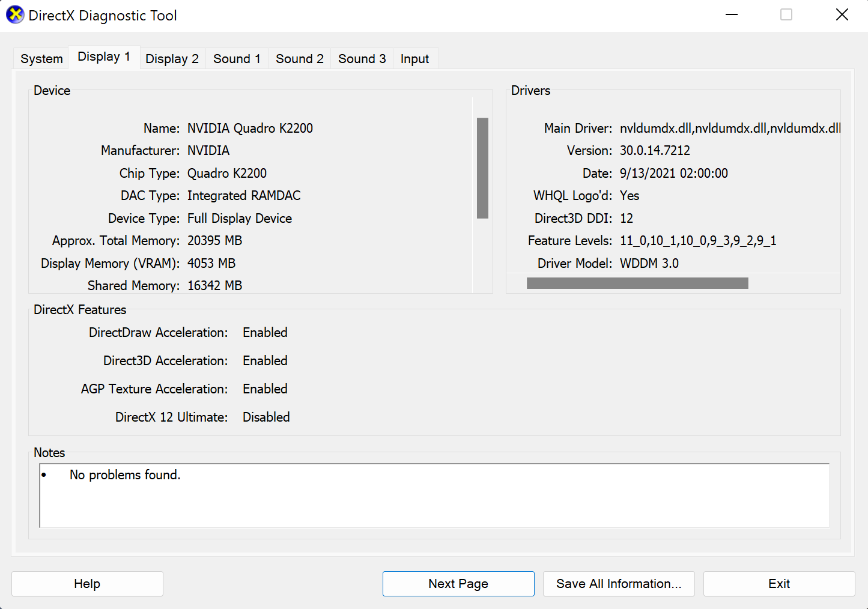Screen dimensions: 868x609
Task: Click Save All Information button
Action: tap(618, 584)
